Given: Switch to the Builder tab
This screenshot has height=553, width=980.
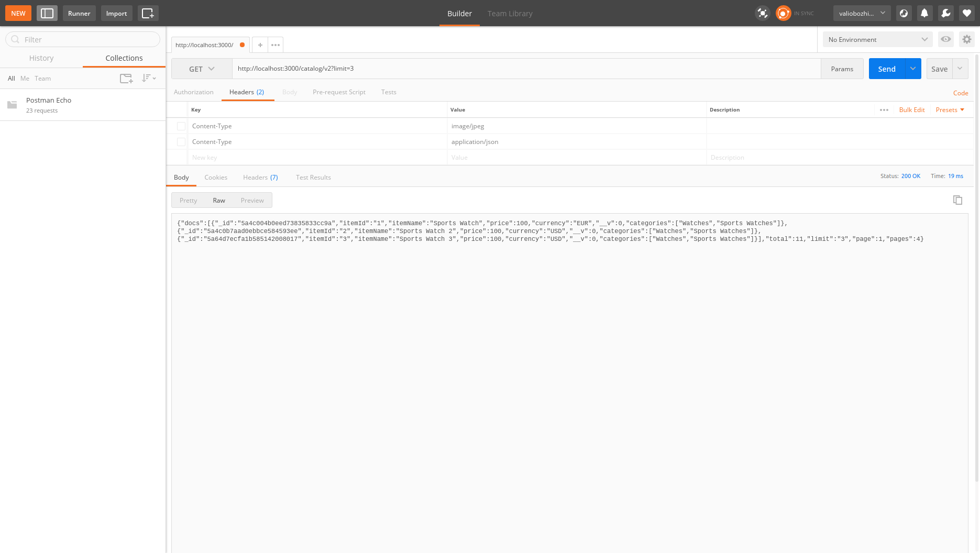Looking at the screenshot, I should click(x=459, y=14).
